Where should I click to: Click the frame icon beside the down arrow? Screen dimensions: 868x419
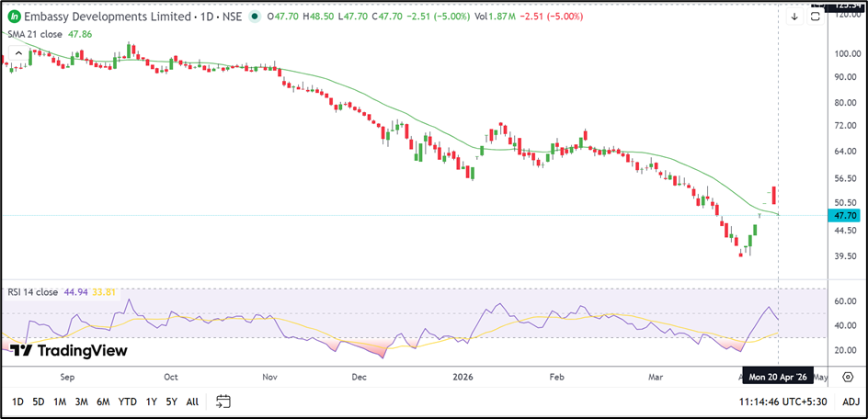click(816, 16)
